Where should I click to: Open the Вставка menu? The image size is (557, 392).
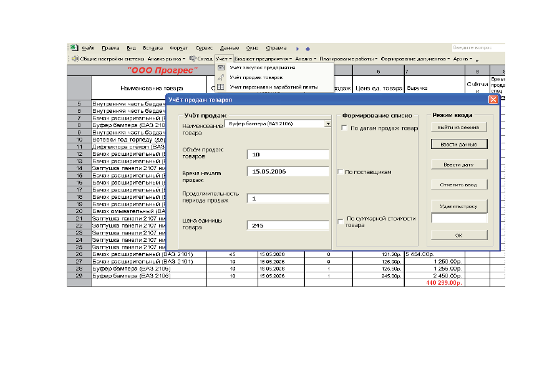153,48
